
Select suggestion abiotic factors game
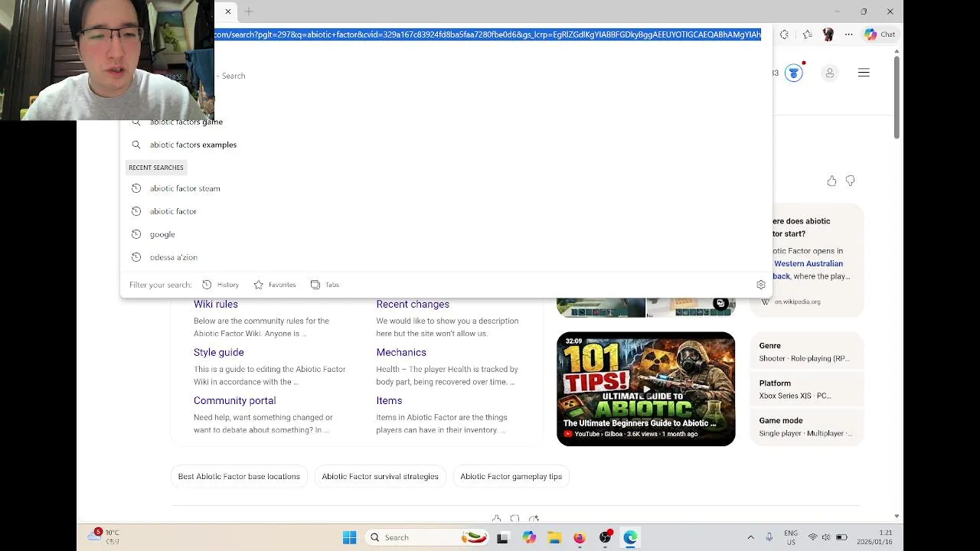click(446, 122)
